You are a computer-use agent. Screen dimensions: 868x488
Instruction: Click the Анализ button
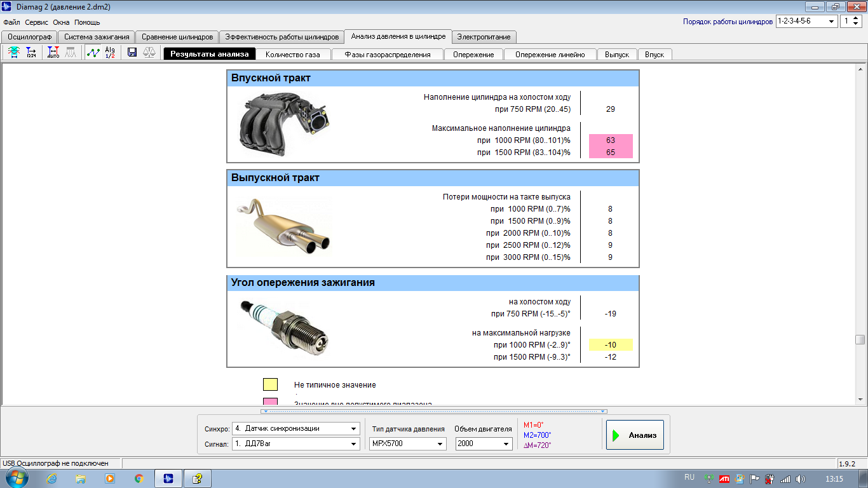click(x=635, y=435)
